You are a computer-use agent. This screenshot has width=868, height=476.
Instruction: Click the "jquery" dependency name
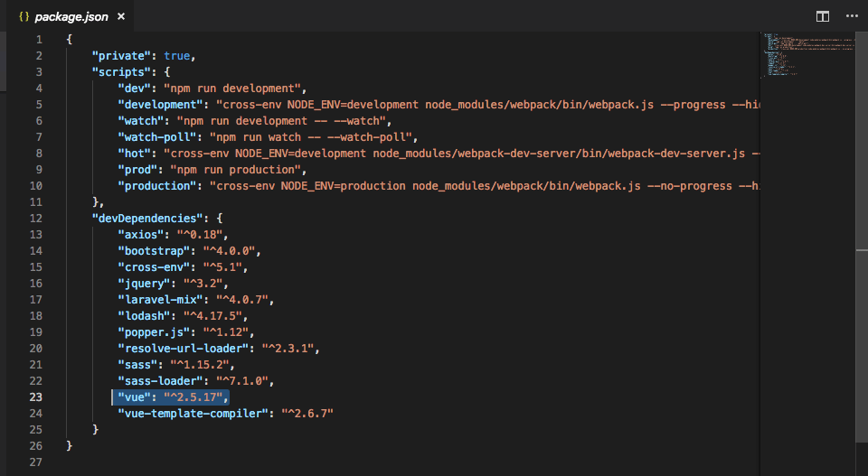click(145, 284)
